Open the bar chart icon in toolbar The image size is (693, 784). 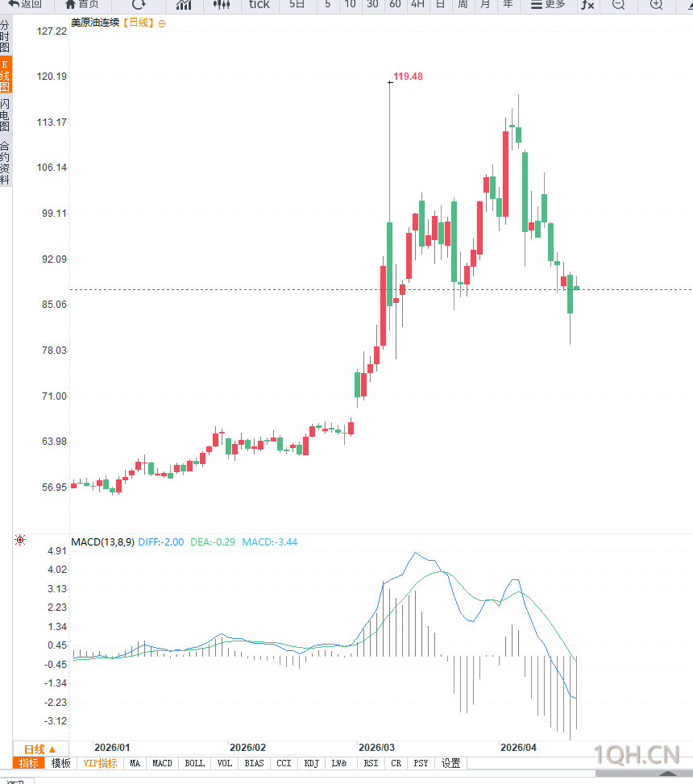184,4
